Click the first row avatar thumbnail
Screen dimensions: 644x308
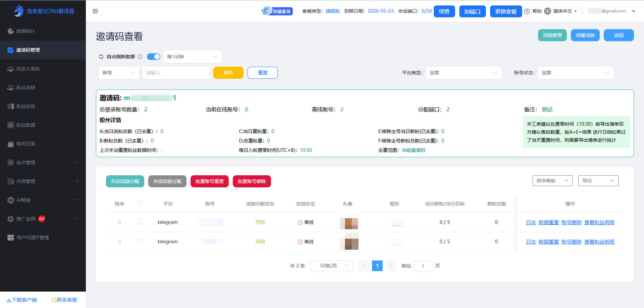349,223
